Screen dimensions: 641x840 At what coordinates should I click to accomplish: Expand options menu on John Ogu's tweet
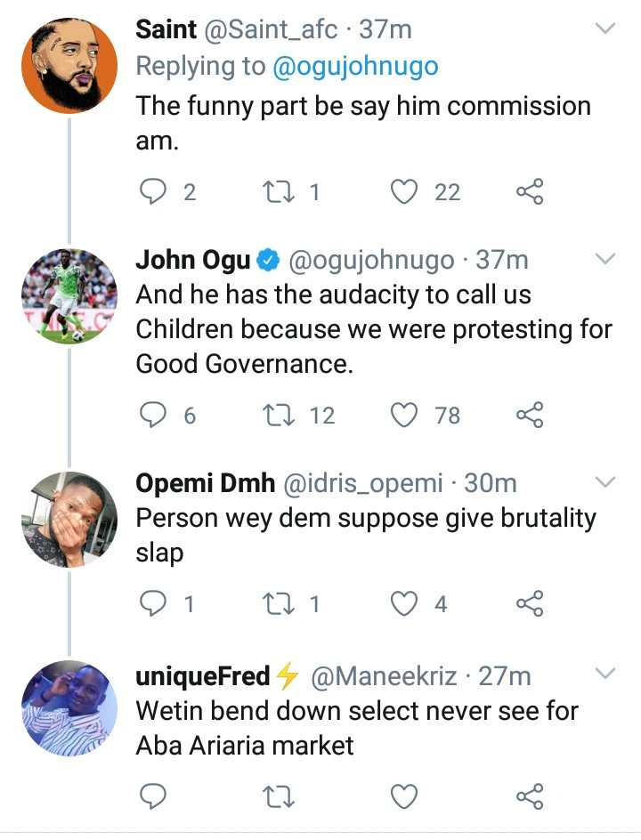coord(605,260)
